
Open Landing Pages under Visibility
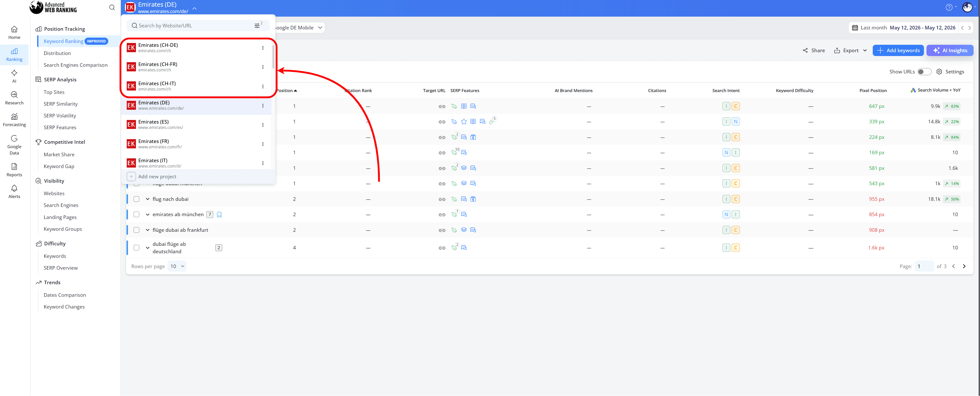point(60,217)
